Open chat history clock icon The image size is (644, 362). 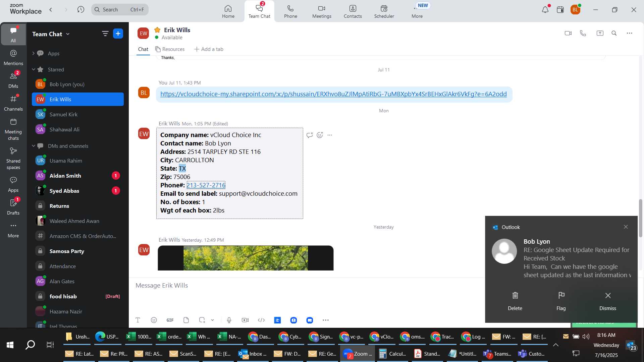click(80, 9)
